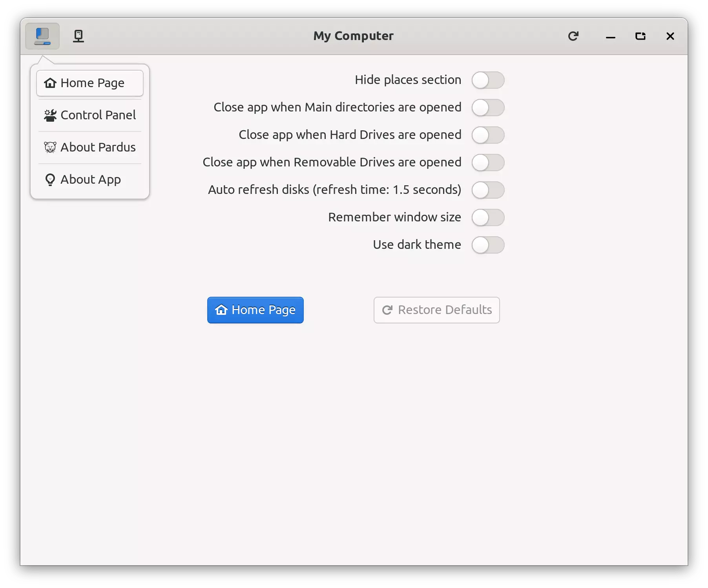Click the My Computer menu icon in header
This screenshot has height=588, width=708.
(42, 36)
